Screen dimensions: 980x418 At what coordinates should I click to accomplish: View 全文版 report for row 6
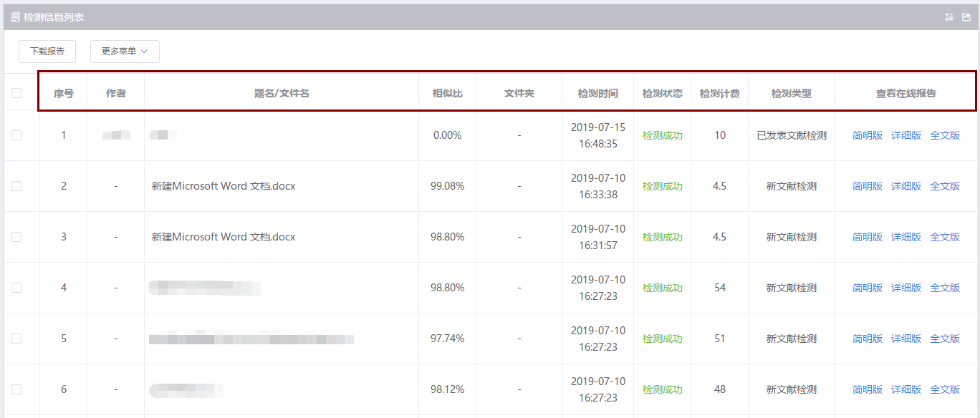click(x=945, y=389)
